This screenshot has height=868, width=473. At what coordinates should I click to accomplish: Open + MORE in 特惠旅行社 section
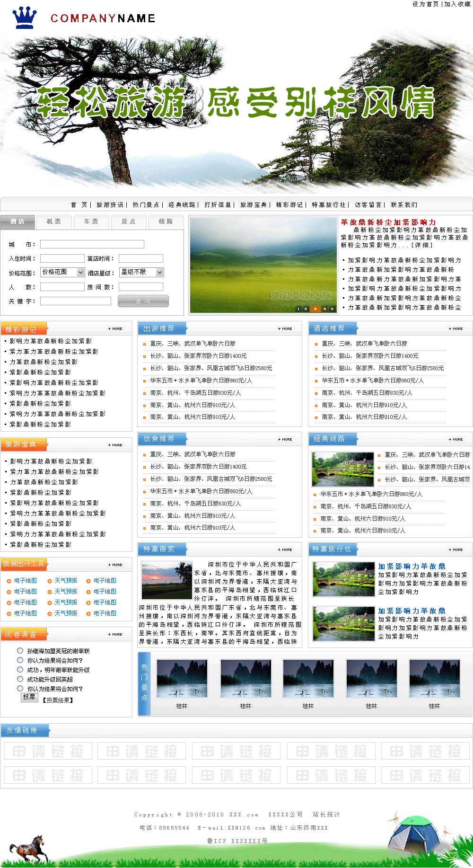click(x=456, y=549)
